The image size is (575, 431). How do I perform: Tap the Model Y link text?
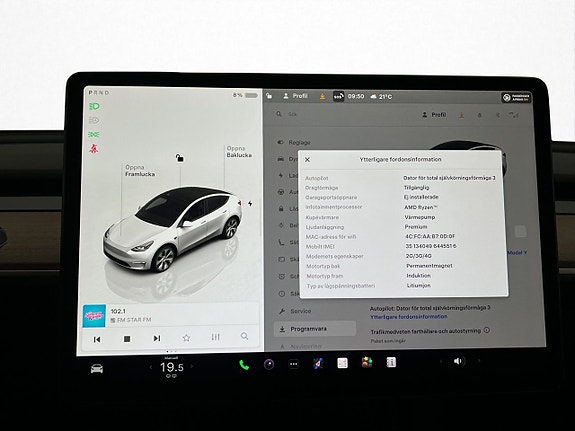click(x=517, y=253)
